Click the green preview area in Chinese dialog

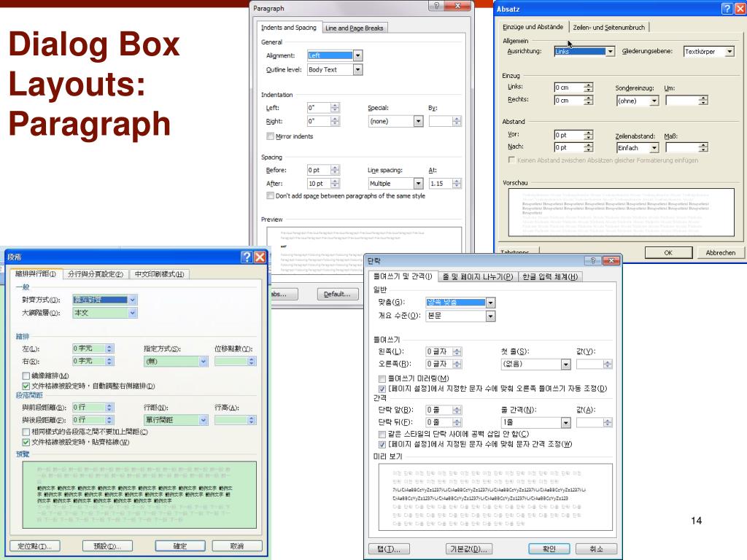[x=139, y=494]
